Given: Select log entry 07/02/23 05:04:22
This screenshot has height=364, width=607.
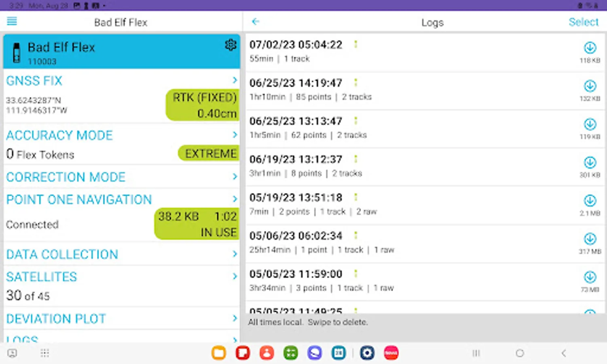Looking at the screenshot, I should tap(425, 53).
